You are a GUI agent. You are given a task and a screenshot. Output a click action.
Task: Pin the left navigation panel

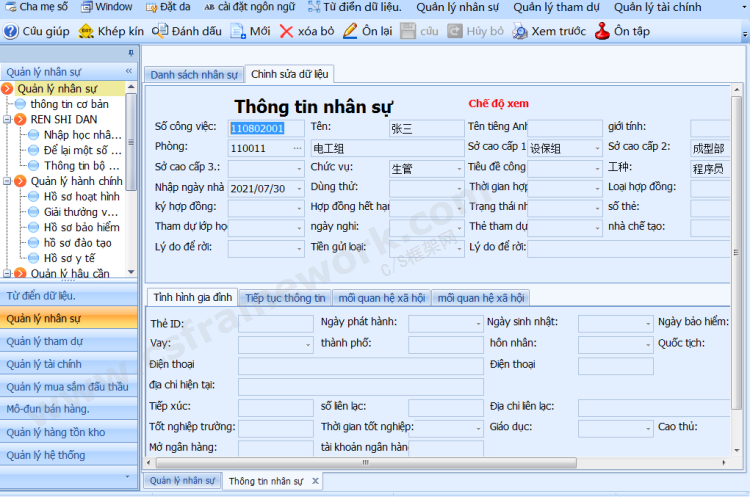pyautogui.click(x=130, y=53)
